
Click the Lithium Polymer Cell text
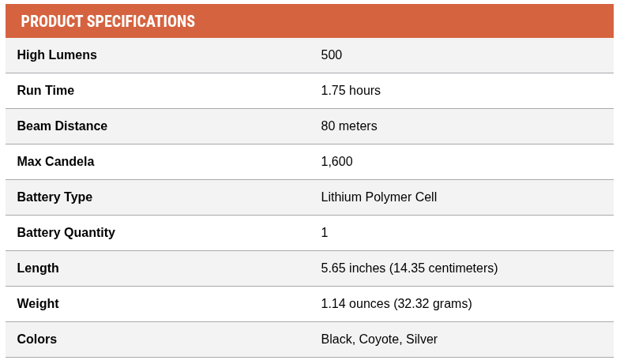click(379, 197)
